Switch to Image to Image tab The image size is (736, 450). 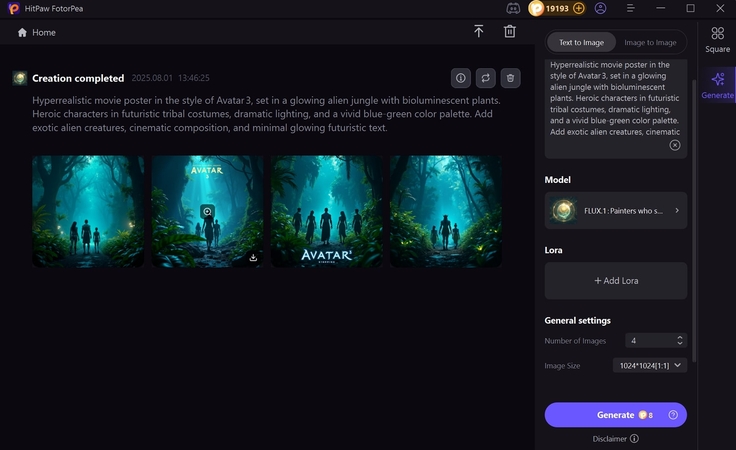click(650, 42)
